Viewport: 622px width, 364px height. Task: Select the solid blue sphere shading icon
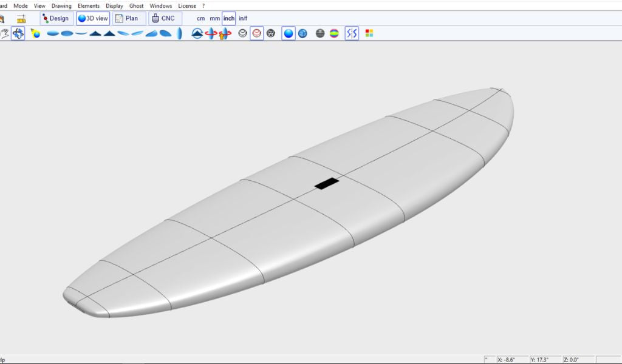[289, 33]
